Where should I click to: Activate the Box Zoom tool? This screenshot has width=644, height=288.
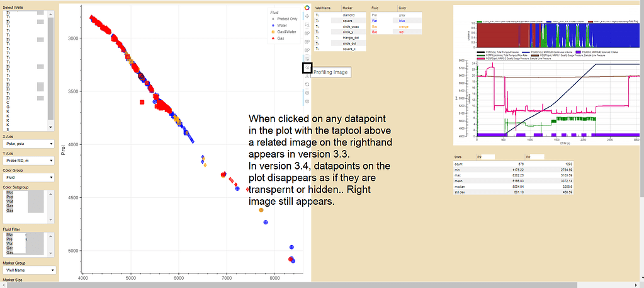[x=307, y=25]
